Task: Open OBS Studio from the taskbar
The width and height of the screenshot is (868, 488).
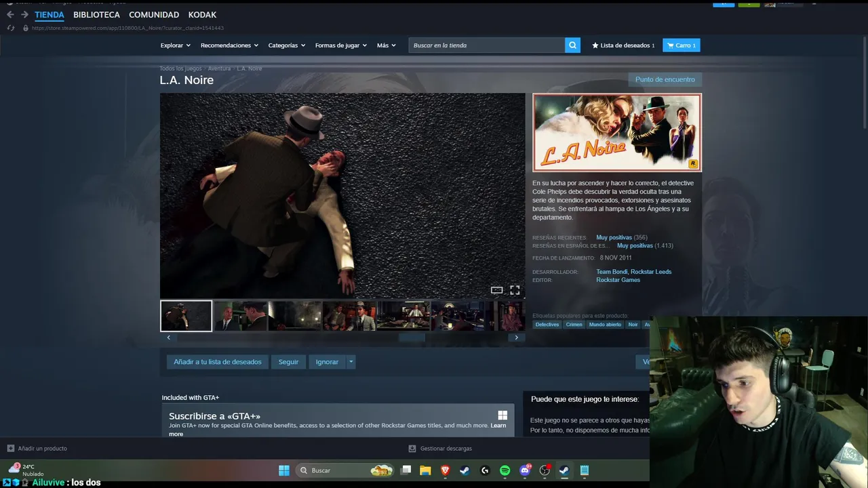Action: [x=545, y=470]
